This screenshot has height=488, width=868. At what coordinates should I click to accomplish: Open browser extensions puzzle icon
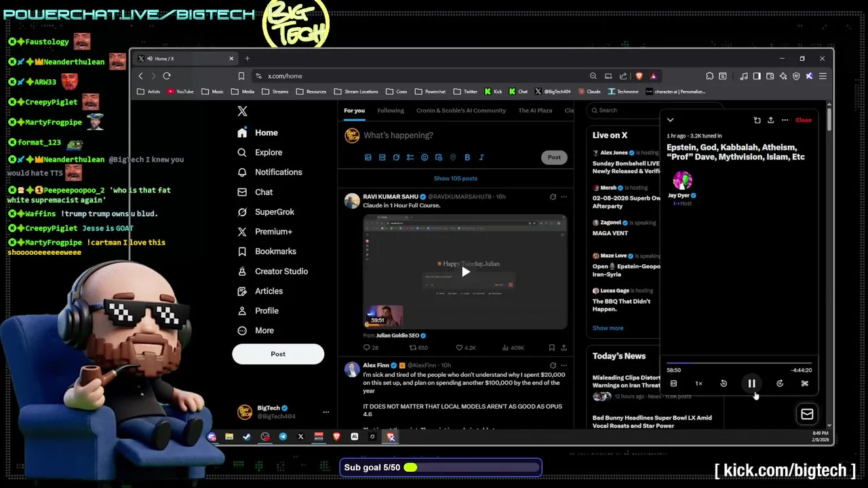709,76
